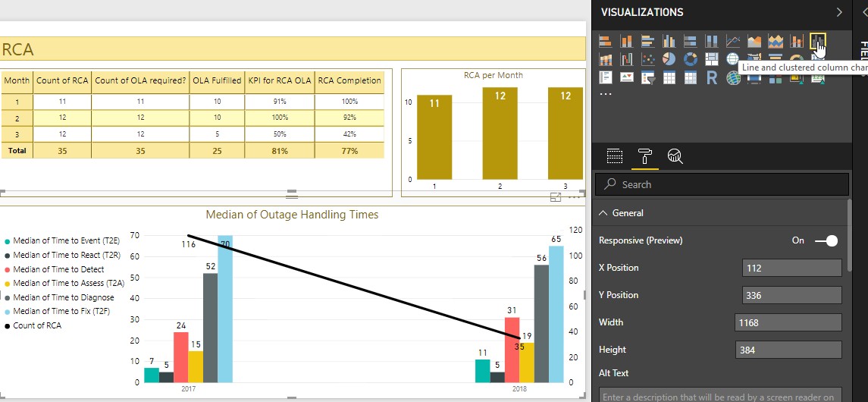Screen dimensions: 868x402
Task: Select the Line and stacked column chart visual
Action: click(797, 41)
